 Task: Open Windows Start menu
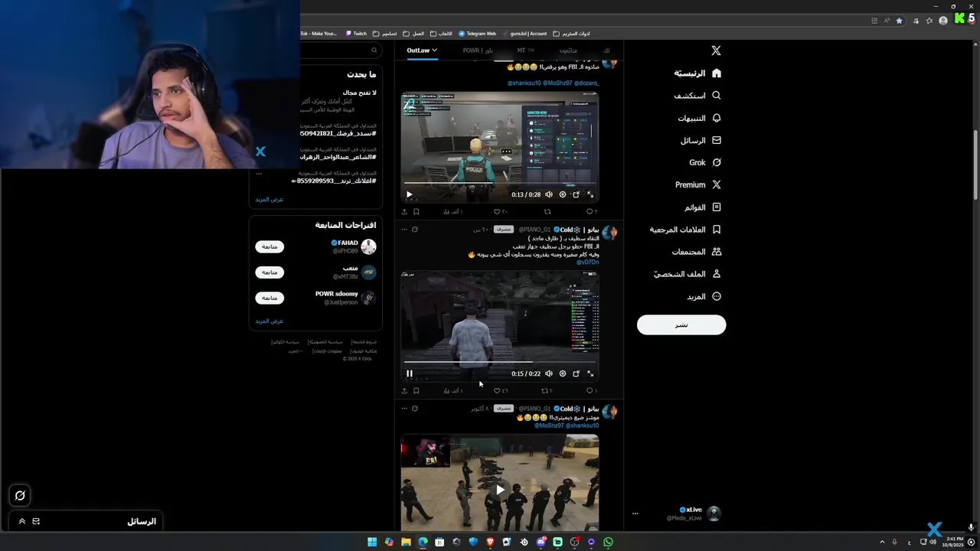click(x=372, y=542)
